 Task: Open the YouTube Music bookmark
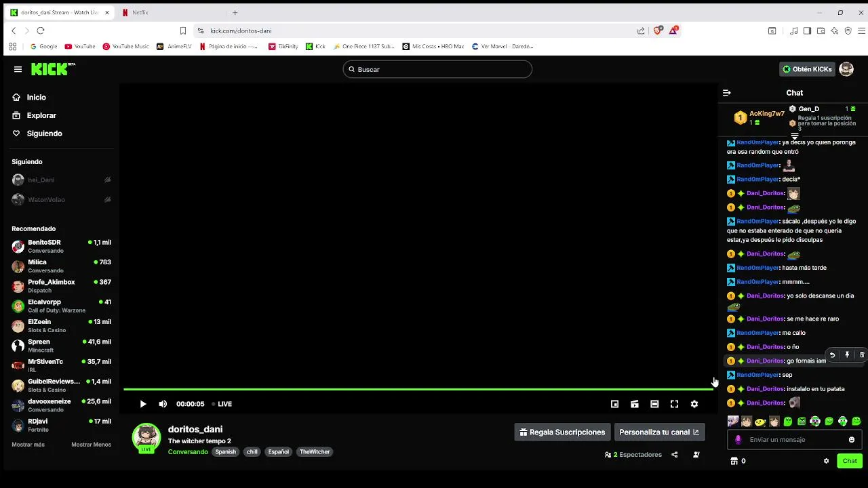tap(125, 47)
